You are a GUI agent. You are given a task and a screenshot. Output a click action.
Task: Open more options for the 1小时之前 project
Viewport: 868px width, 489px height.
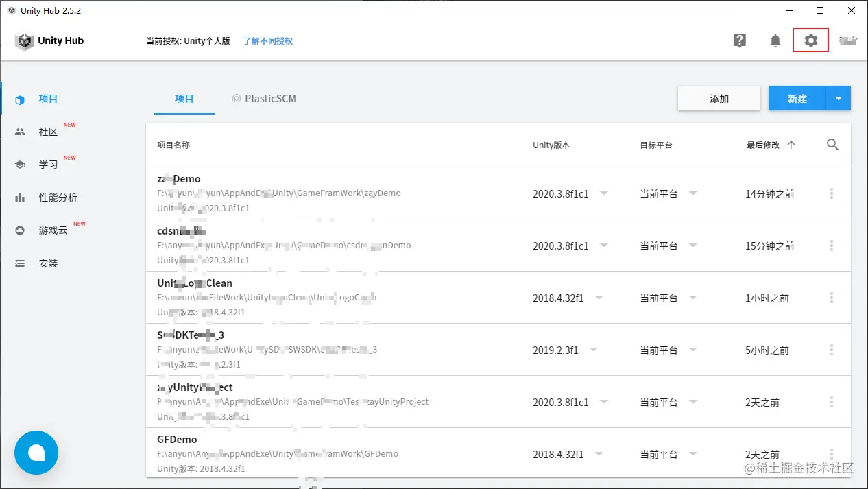[832, 298]
